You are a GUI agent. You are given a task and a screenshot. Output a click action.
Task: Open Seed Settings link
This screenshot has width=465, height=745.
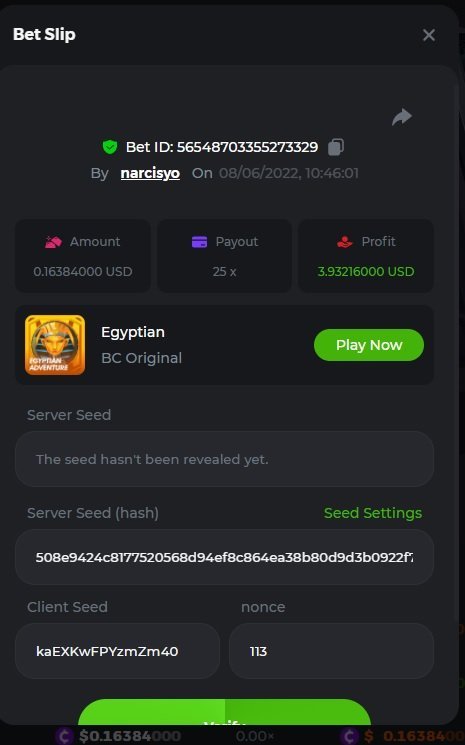[373, 513]
